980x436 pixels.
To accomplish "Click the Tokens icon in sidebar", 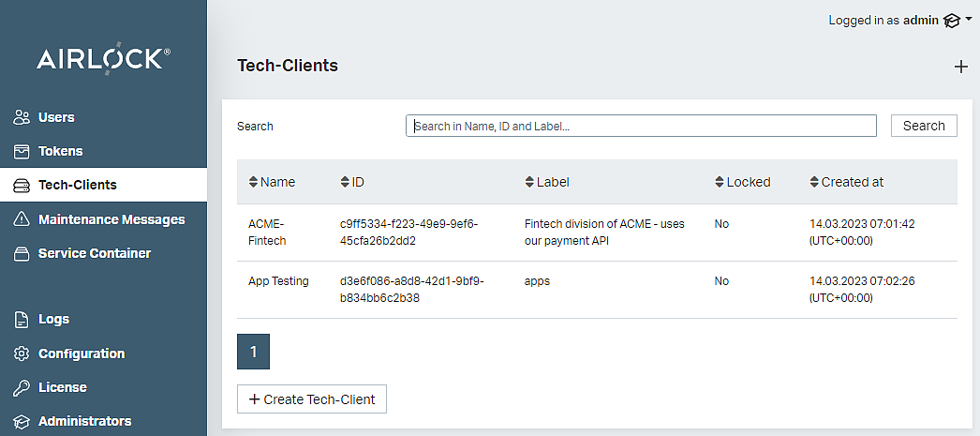I will (x=22, y=151).
